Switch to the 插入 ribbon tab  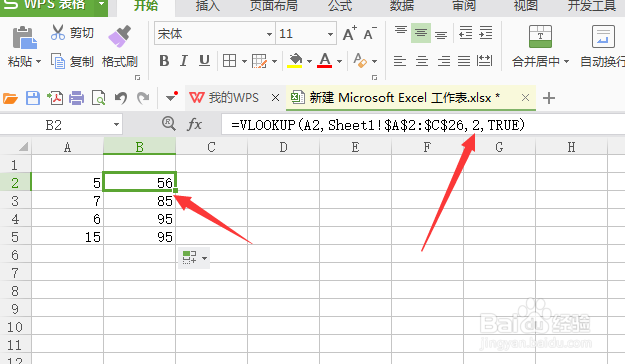(x=208, y=6)
